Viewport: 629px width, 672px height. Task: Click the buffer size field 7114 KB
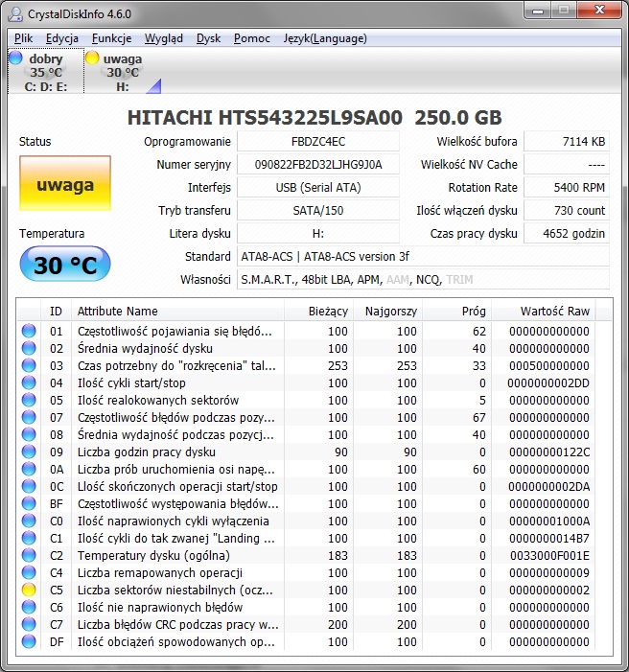(x=567, y=142)
